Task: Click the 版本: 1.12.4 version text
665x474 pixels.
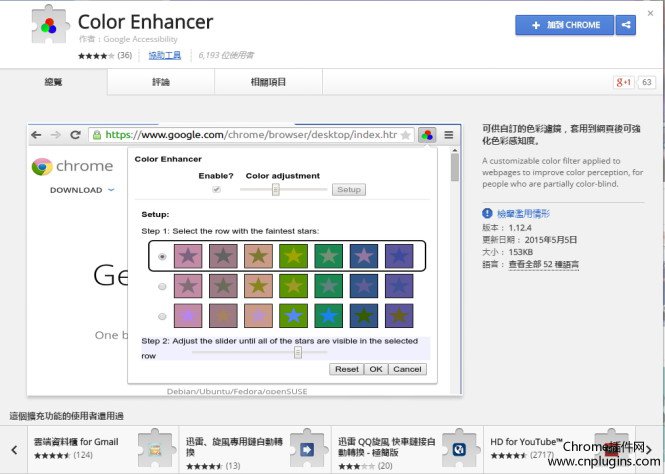Action: point(507,228)
